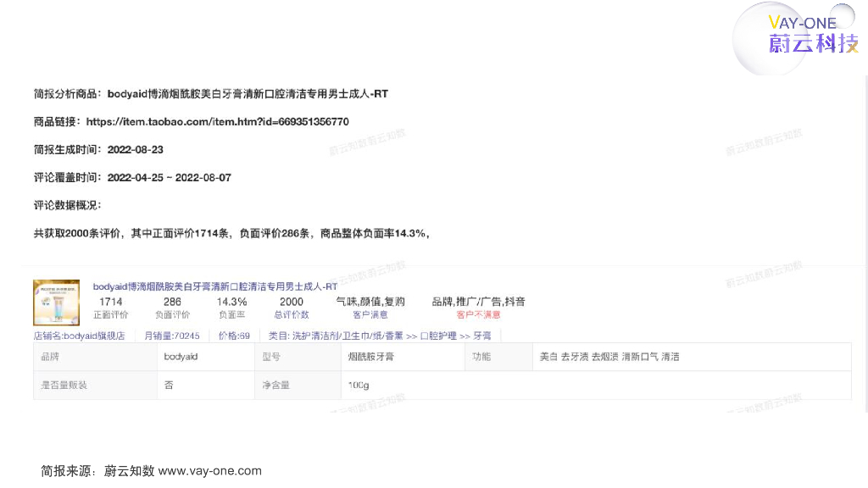Image resolution: width=868 pixels, height=488 pixels.
Task: Click the 牙膏 category breadcrumb
Action: (482, 335)
